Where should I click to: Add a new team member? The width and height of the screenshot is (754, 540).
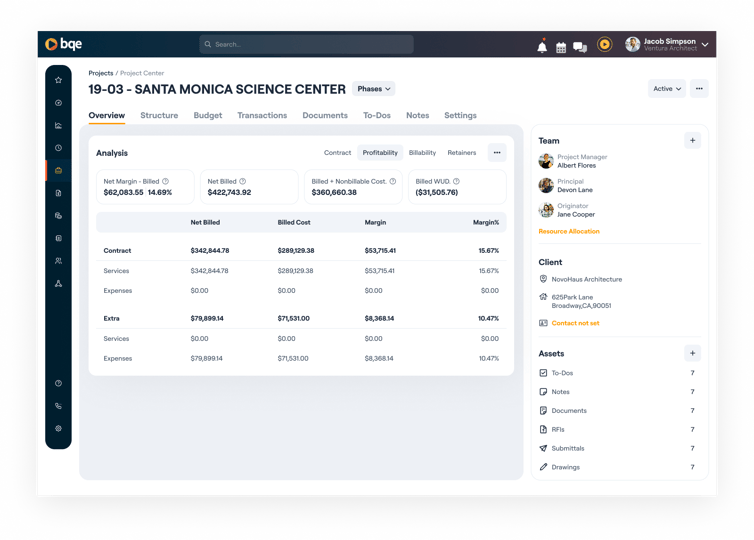pos(692,140)
